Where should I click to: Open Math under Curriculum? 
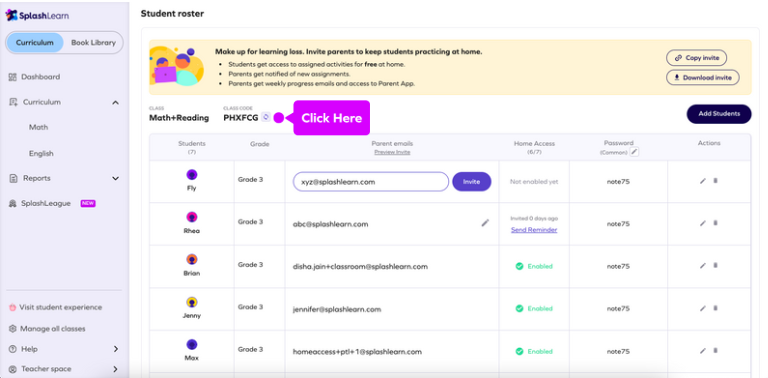(x=39, y=127)
